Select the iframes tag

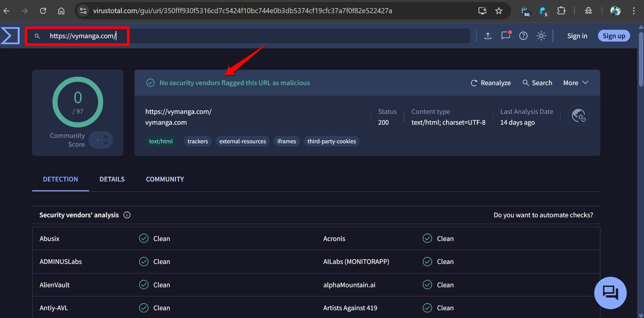287,141
